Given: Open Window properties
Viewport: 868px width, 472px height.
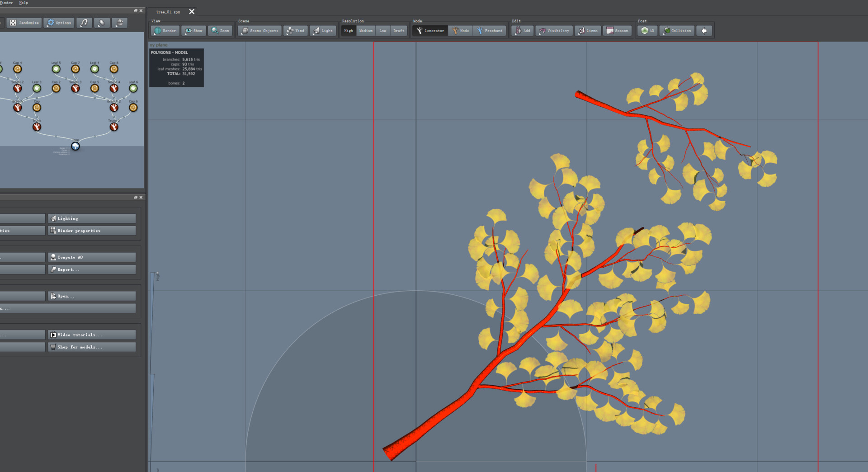Looking at the screenshot, I should pos(92,231).
